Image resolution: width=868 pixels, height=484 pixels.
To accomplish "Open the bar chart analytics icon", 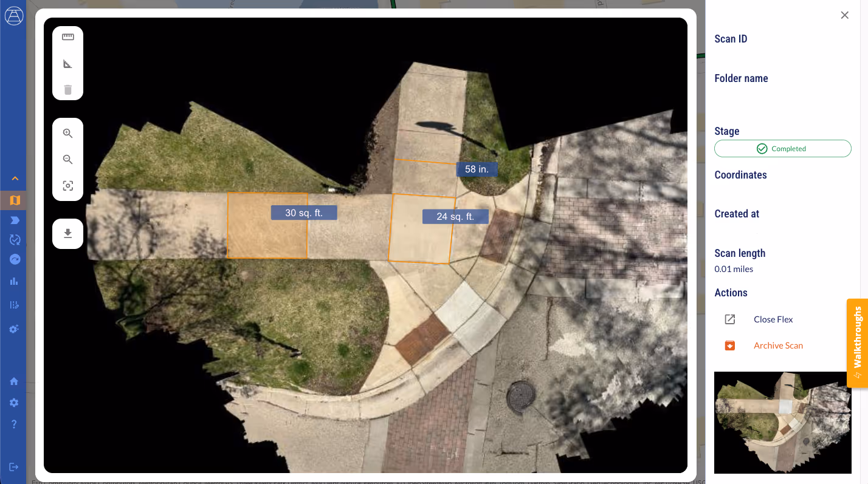I will click(x=15, y=281).
